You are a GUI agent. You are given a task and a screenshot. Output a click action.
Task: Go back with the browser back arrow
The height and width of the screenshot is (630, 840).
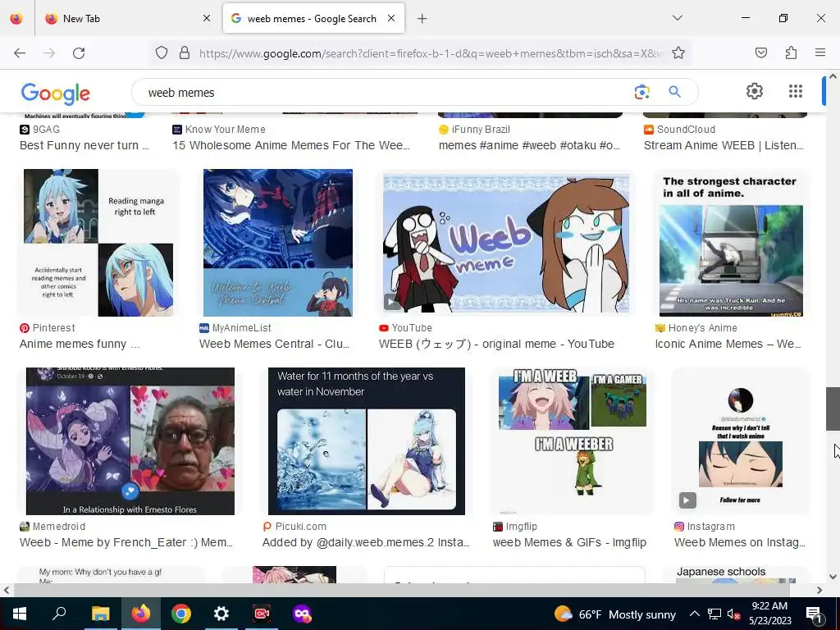pos(20,52)
